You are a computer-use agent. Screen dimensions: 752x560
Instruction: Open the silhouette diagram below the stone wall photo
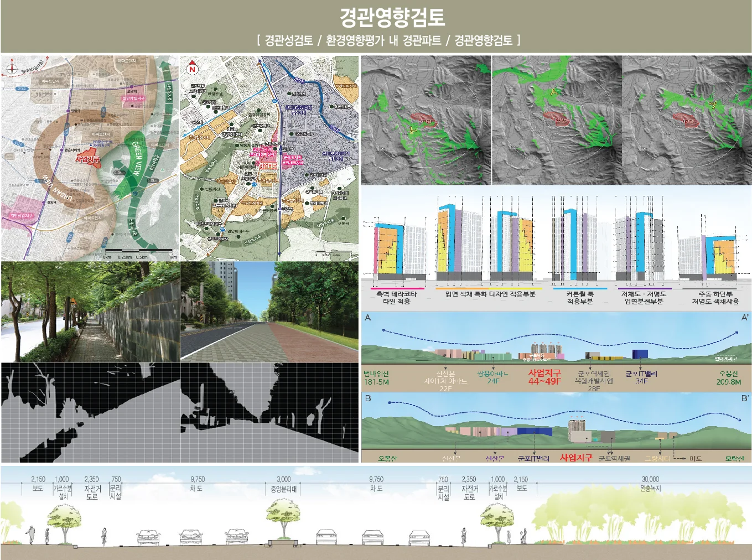[x=90, y=413]
